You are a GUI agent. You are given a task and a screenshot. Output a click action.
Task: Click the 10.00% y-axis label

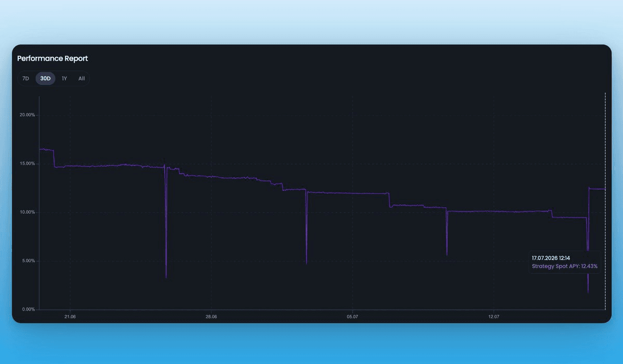click(x=26, y=213)
